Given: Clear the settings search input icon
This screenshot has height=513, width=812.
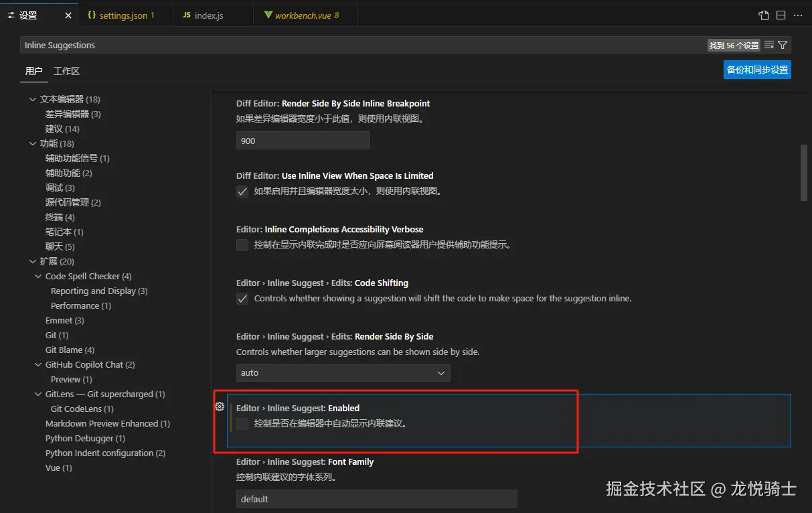Looking at the screenshot, I should point(769,45).
